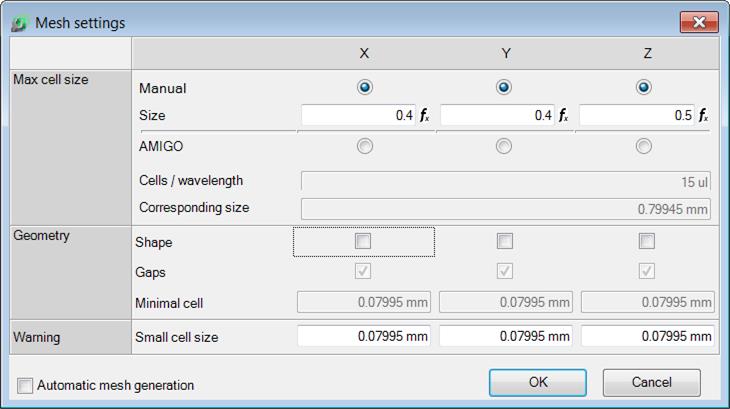
Task: Click the X Size input field
Action: pos(358,115)
